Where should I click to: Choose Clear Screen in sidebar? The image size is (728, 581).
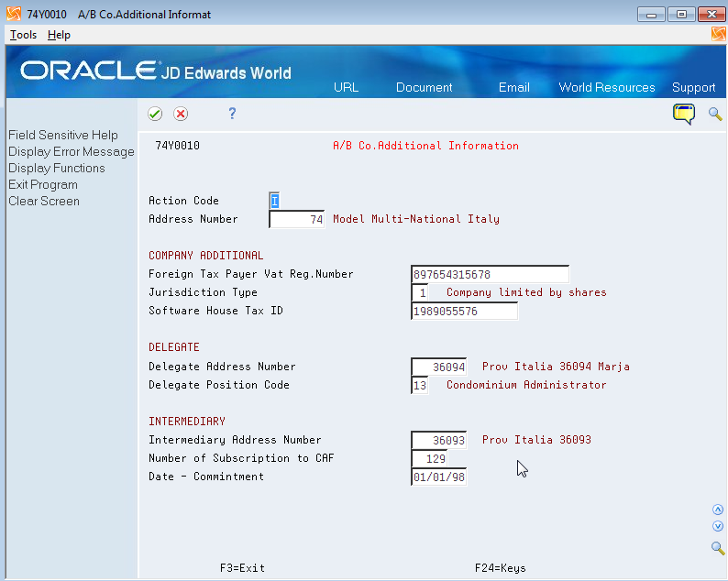coord(44,201)
